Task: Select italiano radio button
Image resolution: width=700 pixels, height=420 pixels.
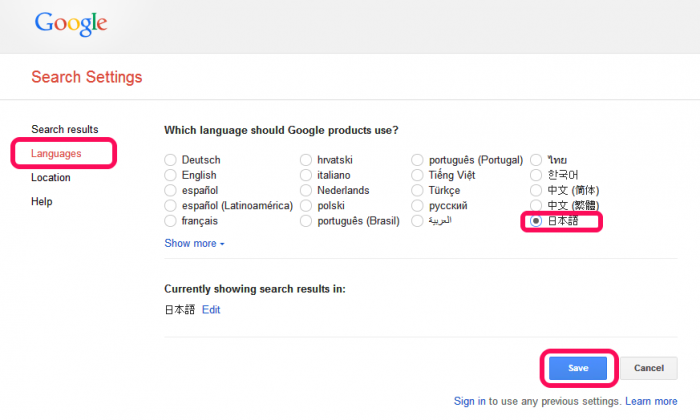Action: click(x=306, y=175)
